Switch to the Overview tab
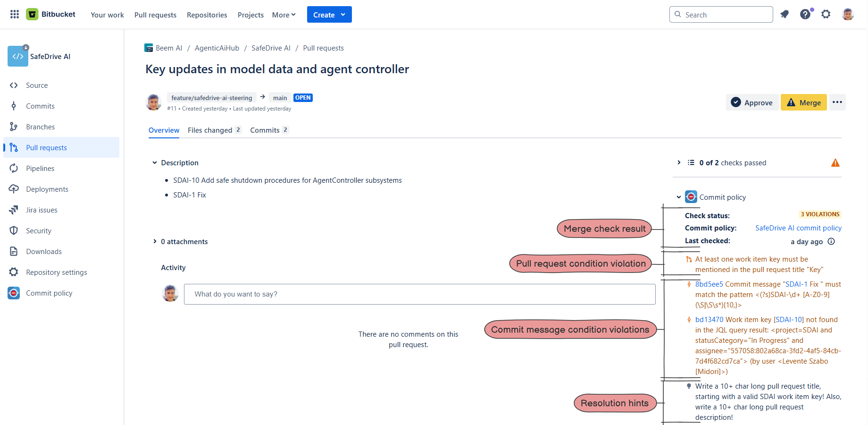Image resolution: width=868 pixels, height=425 pixels. (x=164, y=130)
